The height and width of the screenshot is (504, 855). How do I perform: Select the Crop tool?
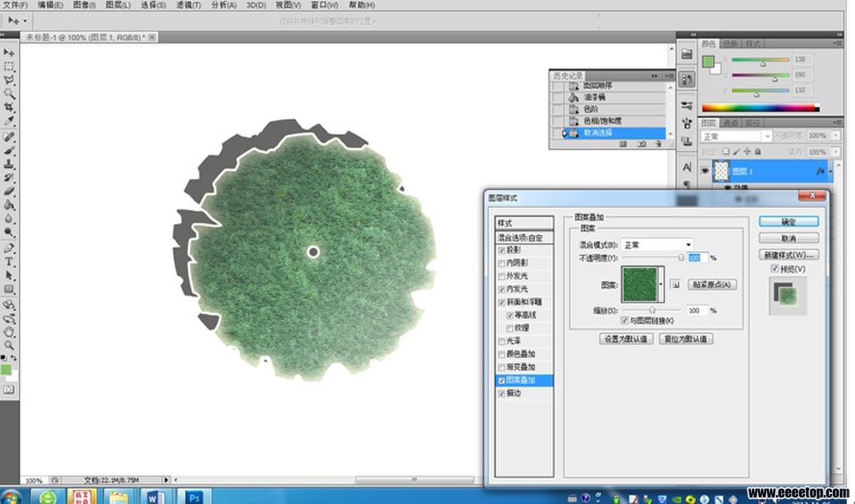(9, 107)
